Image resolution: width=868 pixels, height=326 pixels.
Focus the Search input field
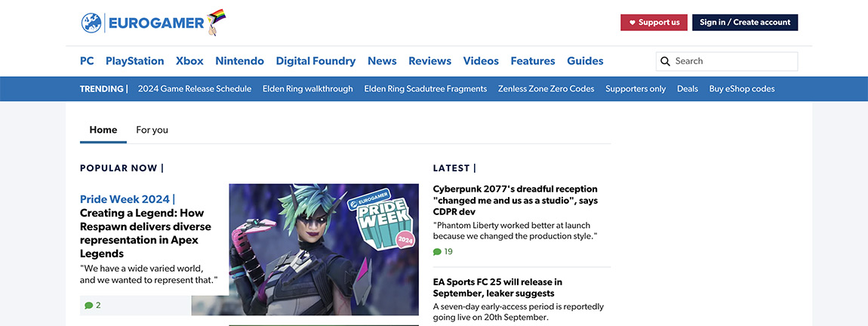[x=727, y=61]
